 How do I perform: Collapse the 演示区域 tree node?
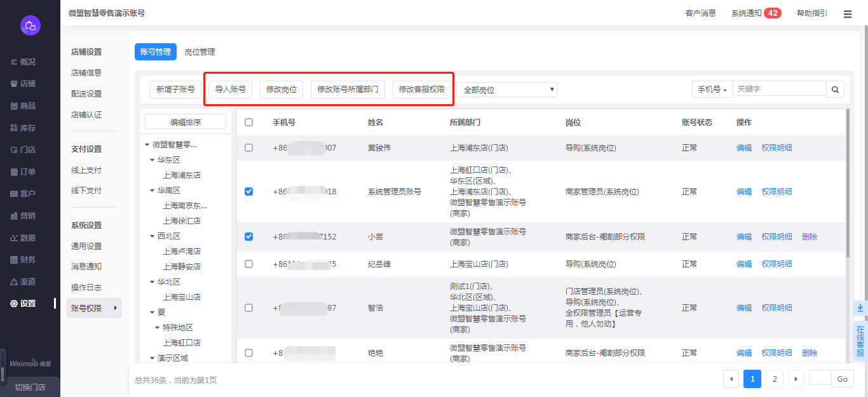pyautogui.click(x=153, y=358)
